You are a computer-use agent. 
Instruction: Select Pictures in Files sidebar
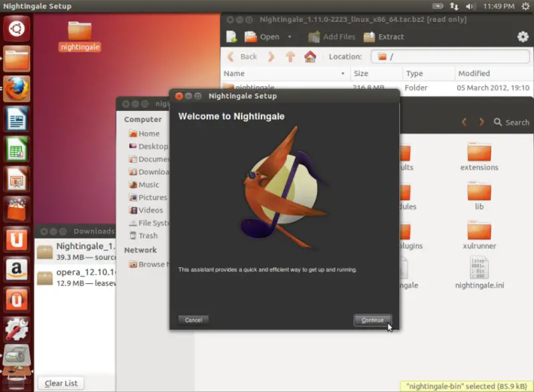148,197
